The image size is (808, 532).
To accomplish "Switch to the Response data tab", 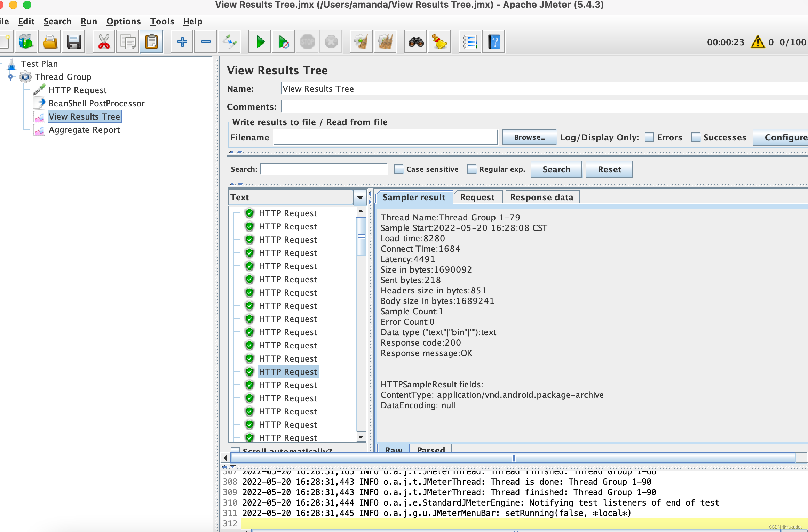I will pos(541,197).
